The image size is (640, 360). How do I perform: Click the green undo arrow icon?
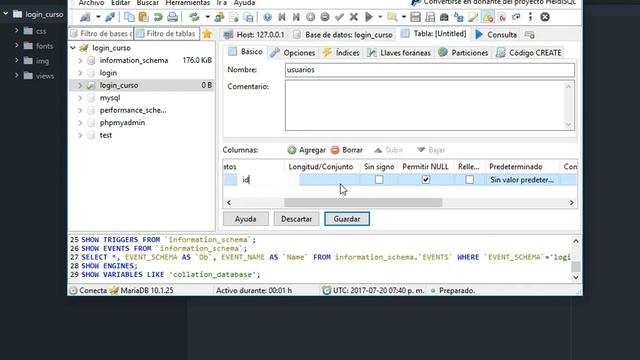coord(158,17)
